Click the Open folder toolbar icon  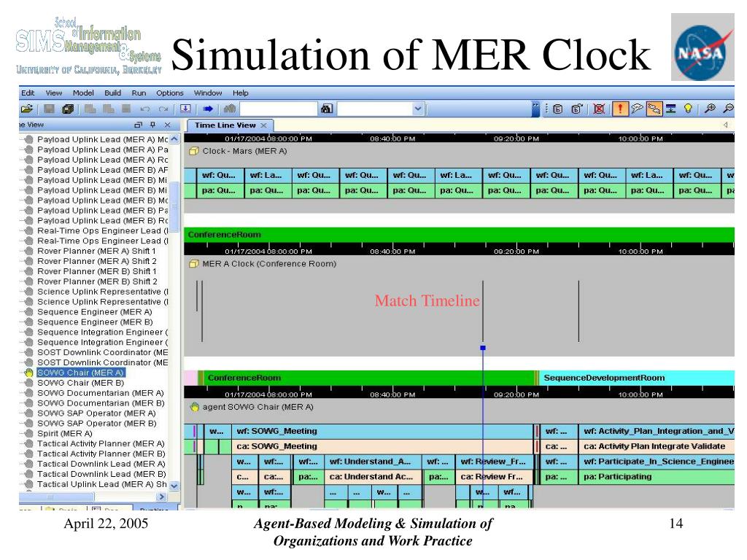click(27, 109)
